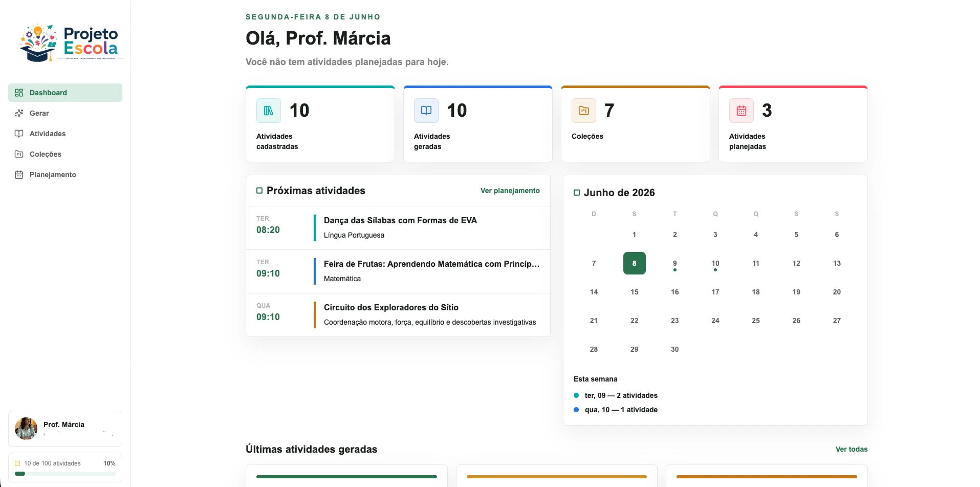980x487 pixels.
Task: Click the Últimas atividades geradas heading
Action: tap(311, 449)
